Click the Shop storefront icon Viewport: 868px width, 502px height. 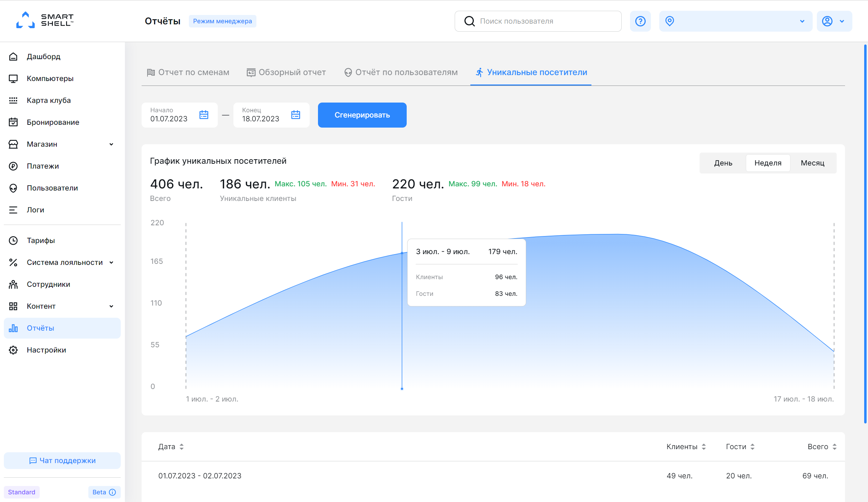pos(13,144)
